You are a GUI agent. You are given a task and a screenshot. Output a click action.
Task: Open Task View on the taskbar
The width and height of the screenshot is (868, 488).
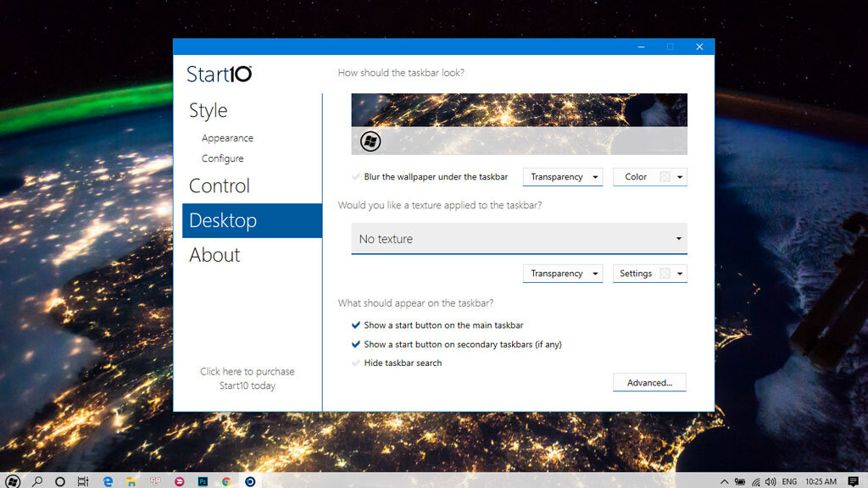[83, 481]
